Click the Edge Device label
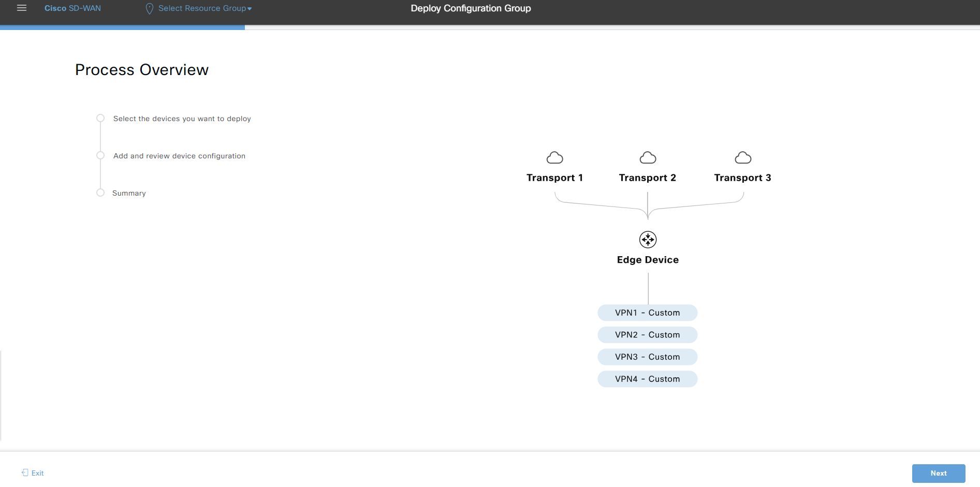980x487 pixels. (x=648, y=260)
